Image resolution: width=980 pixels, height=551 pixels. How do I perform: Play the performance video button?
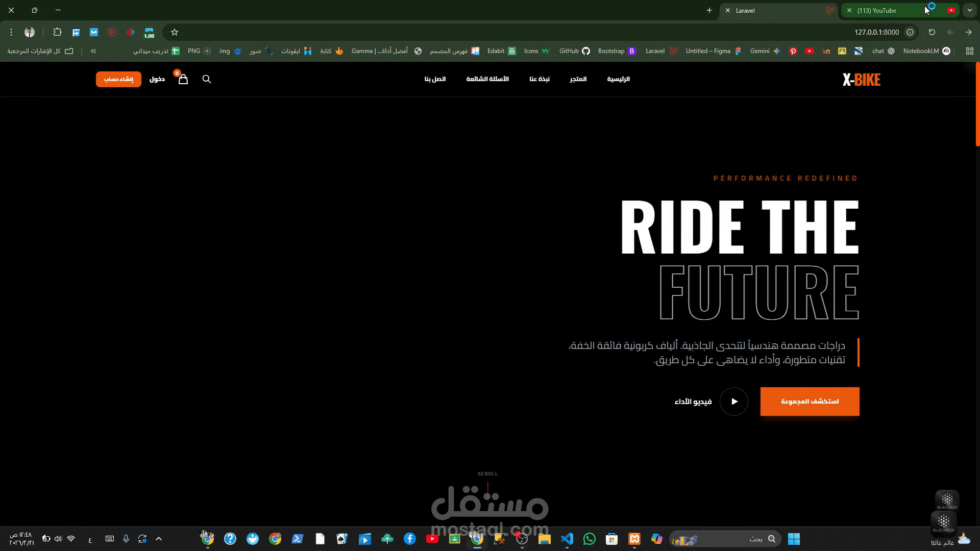[x=734, y=402]
